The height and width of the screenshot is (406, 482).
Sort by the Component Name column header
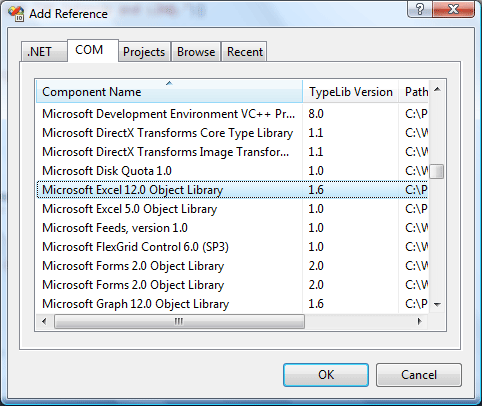click(x=169, y=92)
